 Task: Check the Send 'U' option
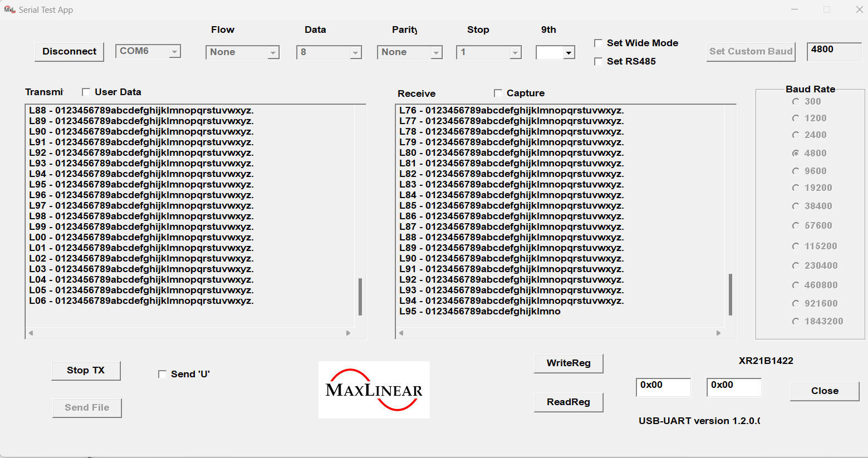click(162, 374)
